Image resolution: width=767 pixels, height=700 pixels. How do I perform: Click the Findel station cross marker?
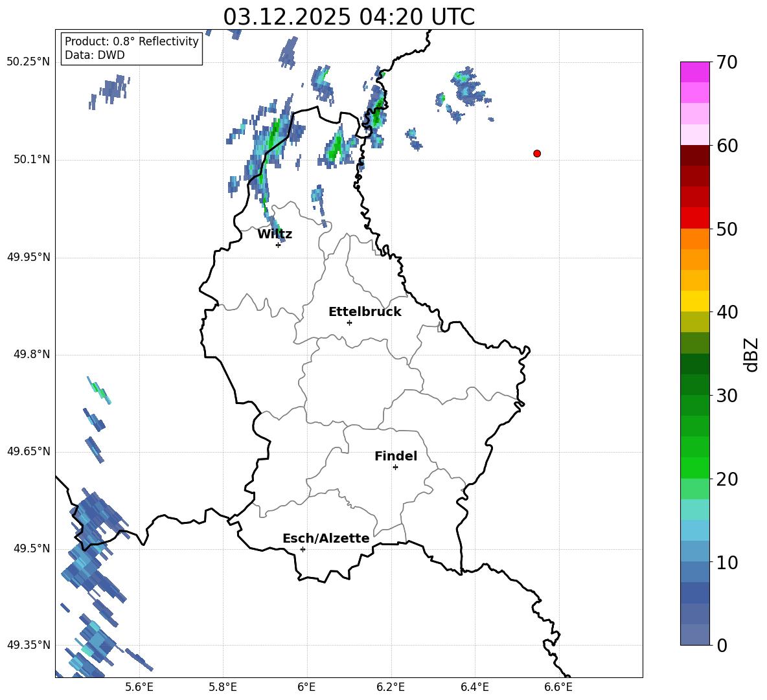(x=395, y=468)
